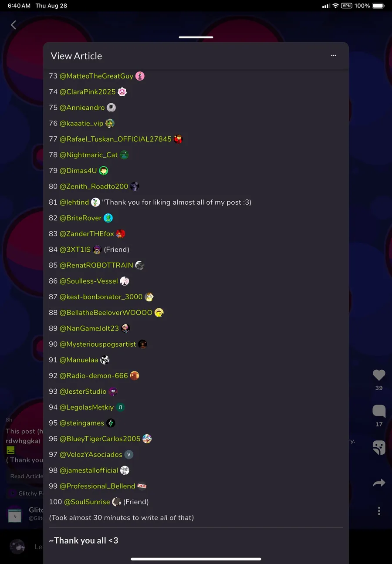
Task: Tap the heart like icon
Action: [x=379, y=375]
